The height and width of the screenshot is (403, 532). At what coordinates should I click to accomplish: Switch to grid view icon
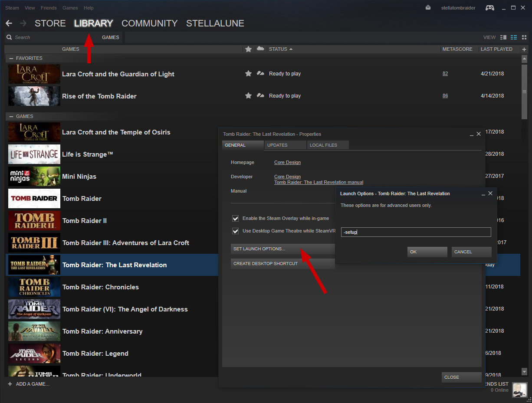[x=524, y=37]
